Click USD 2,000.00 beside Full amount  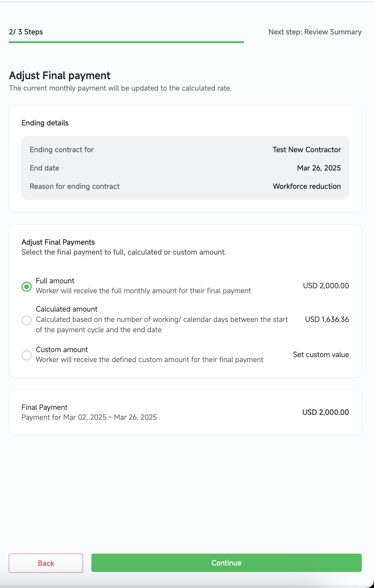click(326, 286)
